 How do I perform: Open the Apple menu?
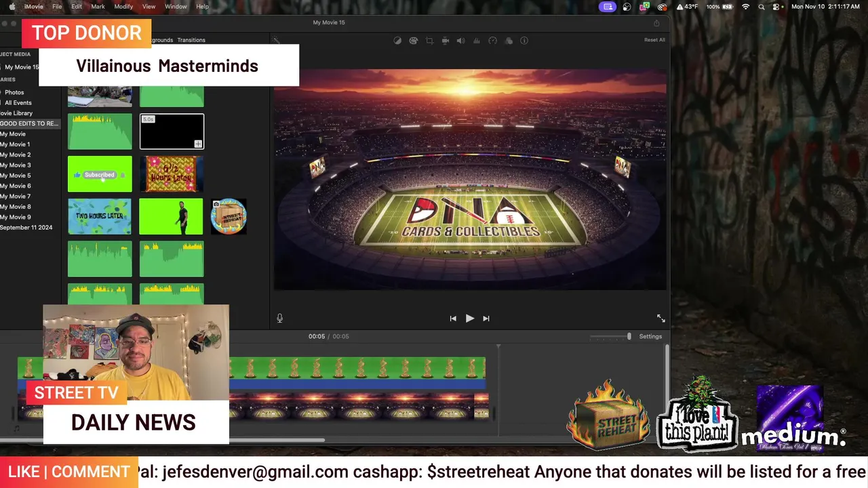12,7
